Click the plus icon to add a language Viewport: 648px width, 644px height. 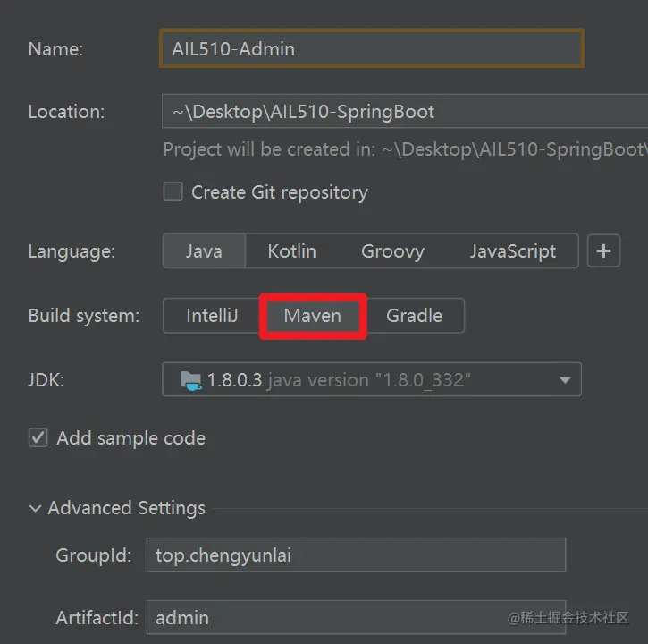(603, 251)
